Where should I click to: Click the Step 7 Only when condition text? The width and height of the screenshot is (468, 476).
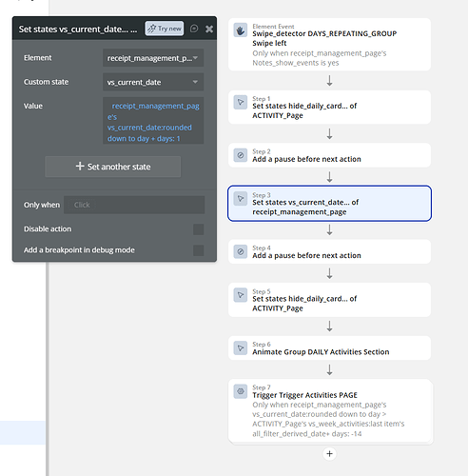pos(328,419)
